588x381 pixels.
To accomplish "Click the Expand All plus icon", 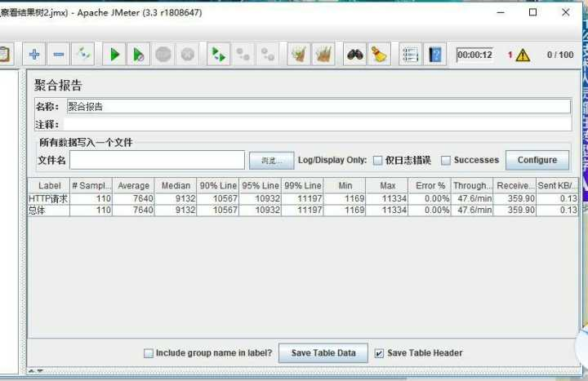I will (34, 55).
